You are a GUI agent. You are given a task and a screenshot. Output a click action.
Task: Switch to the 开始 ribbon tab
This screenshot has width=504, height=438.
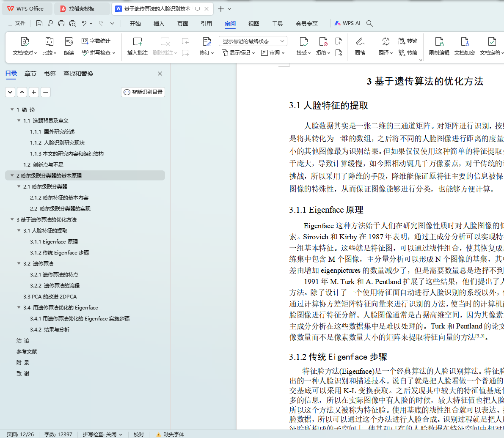[135, 23]
